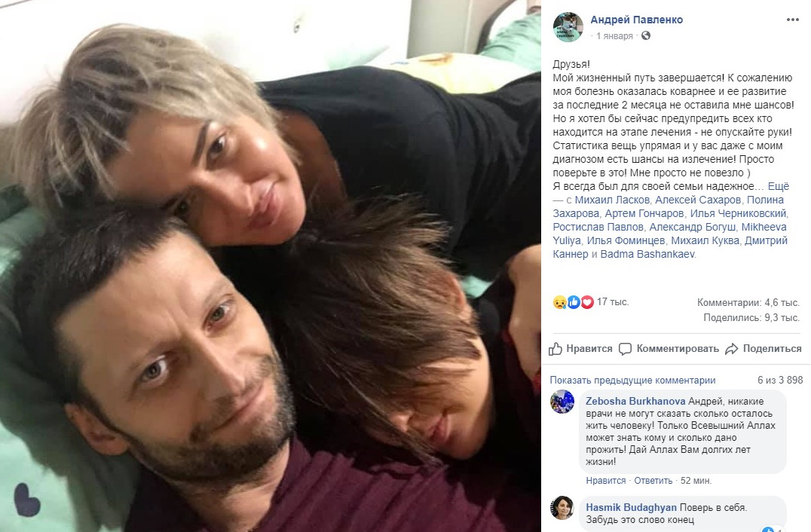Open Zebosha Burkhanova commenter avatar
The image size is (811, 532).
tap(562, 402)
